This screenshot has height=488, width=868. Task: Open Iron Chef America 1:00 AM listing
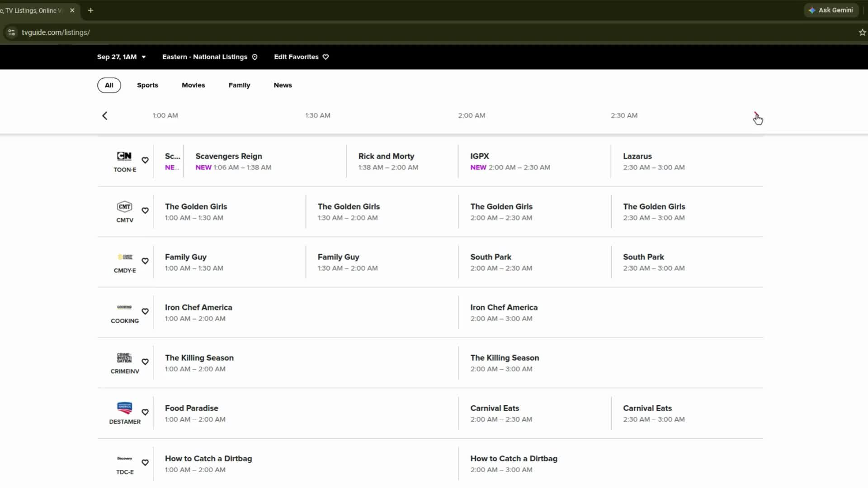(x=306, y=312)
